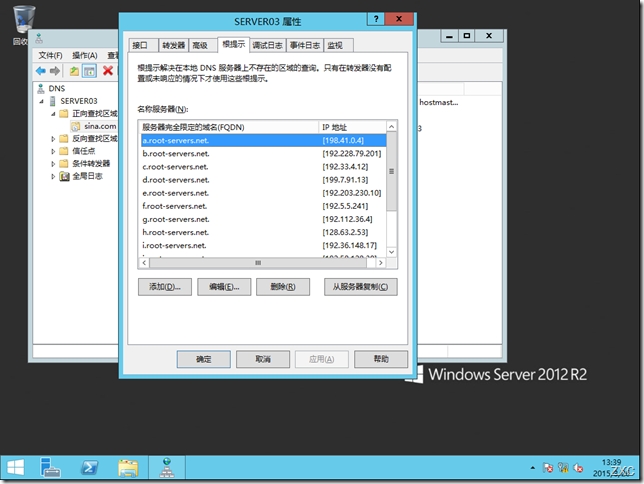Select the 正向查找区域 folder
Screen dimensions: 644x484
click(94, 113)
